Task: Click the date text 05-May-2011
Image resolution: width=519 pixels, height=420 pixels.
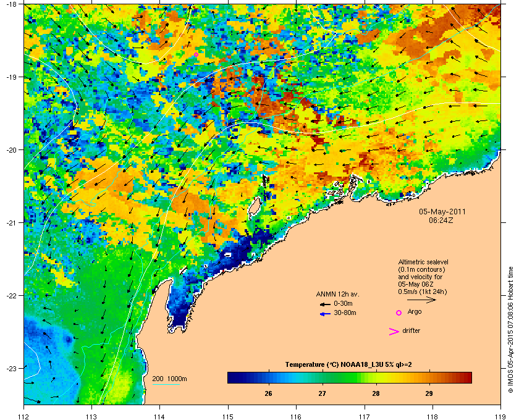Action: pyautogui.click(x=442, y=212)
